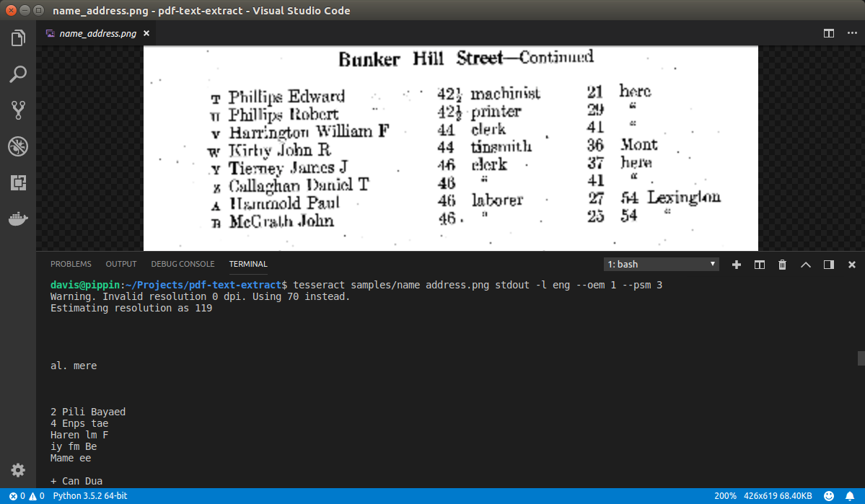
Task: Open the Search view in activity bar
Action: pyautogui.click(x=18, y=74)
